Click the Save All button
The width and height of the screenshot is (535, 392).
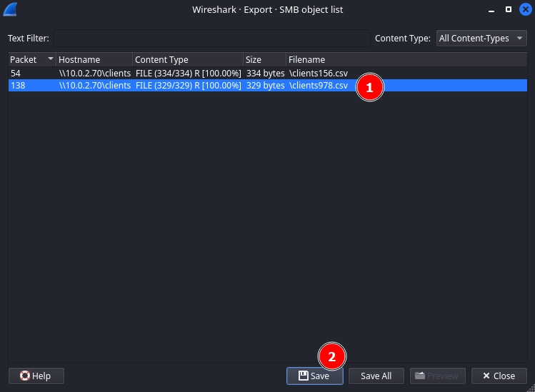[376, 376]
